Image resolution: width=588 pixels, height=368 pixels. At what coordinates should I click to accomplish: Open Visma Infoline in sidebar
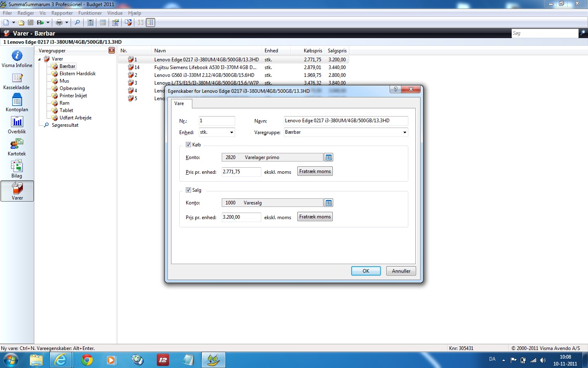coord(17,58)
